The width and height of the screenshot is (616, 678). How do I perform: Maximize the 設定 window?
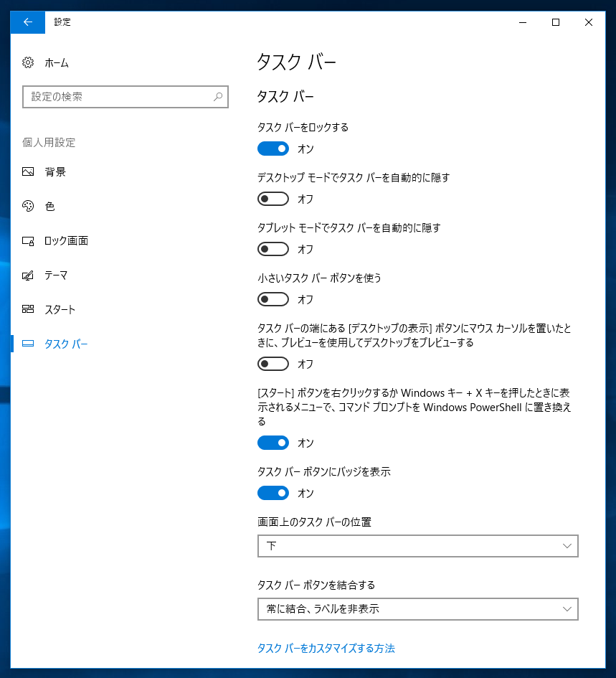point(556,22)
